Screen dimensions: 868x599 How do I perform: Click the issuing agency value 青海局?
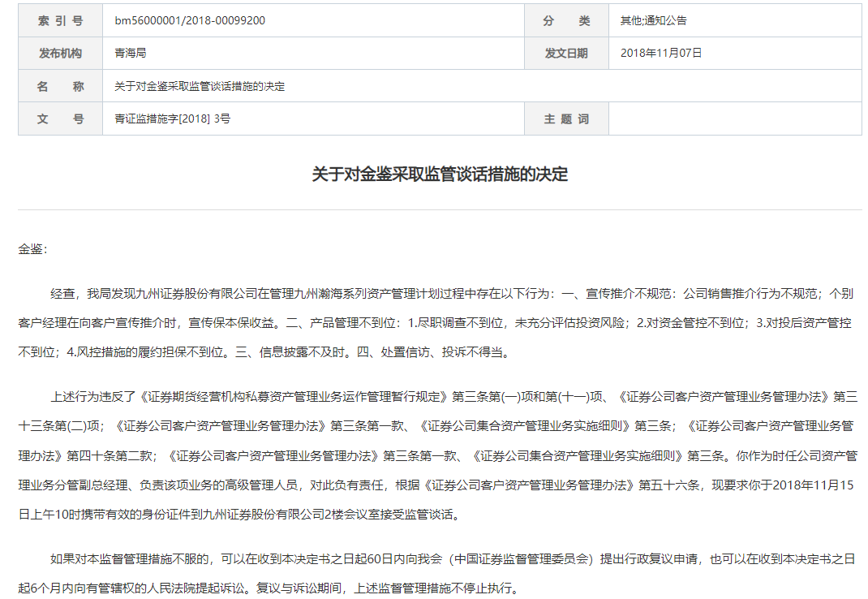[x=131, y=54]
